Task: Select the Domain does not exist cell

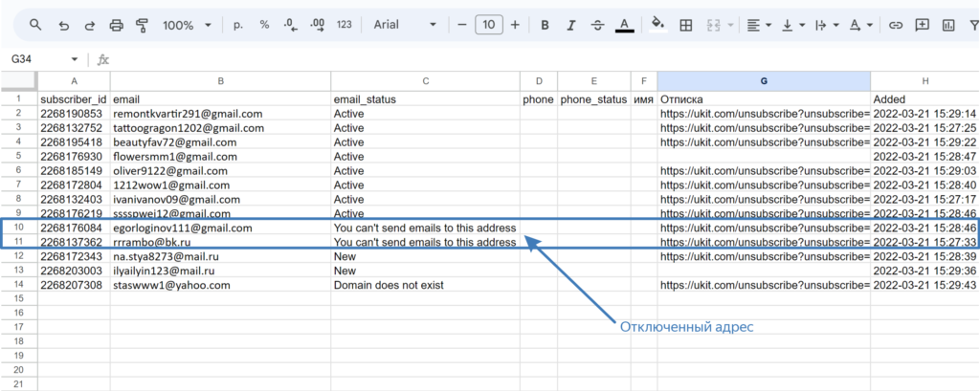Action: coord(426,285)
